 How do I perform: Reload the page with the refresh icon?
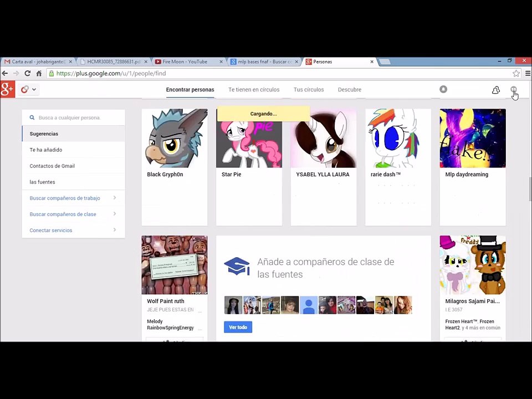coord(28,73)
